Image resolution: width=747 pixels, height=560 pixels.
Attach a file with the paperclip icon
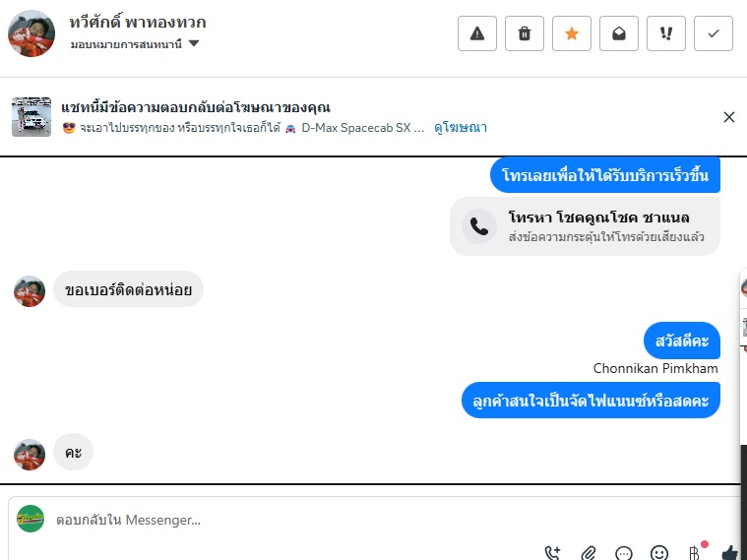tap(589, 553)
